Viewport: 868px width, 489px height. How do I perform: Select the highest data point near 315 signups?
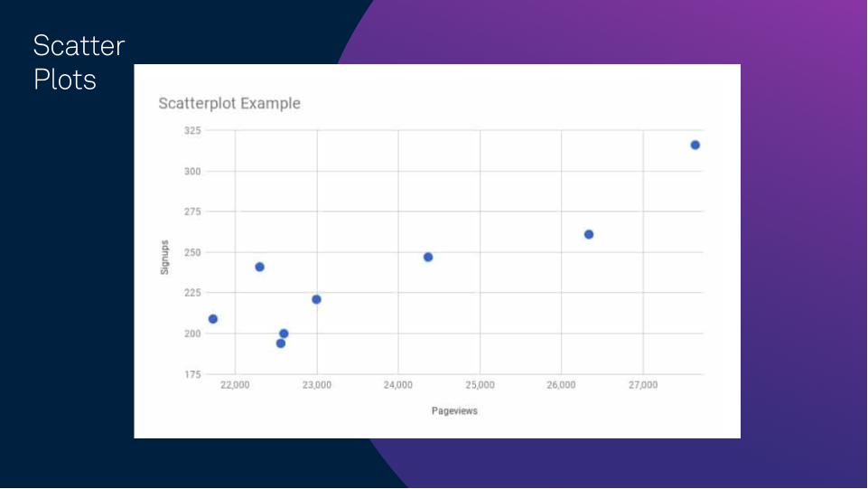(x=695, y=146)
